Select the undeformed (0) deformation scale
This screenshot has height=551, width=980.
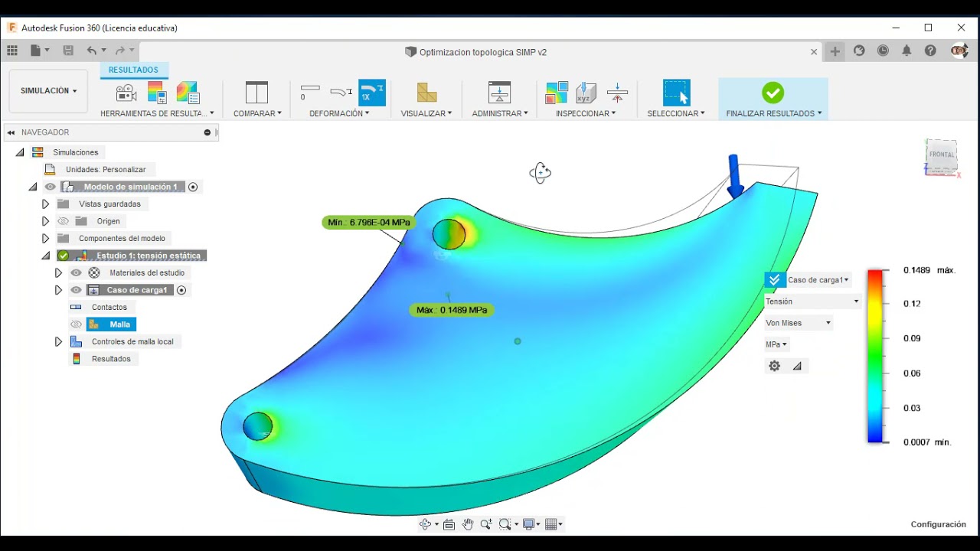(x=310, y=93)
